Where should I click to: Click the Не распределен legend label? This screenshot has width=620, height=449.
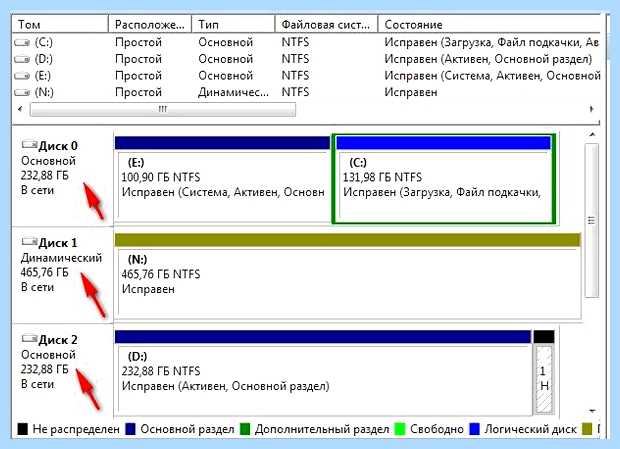point(76,429)
